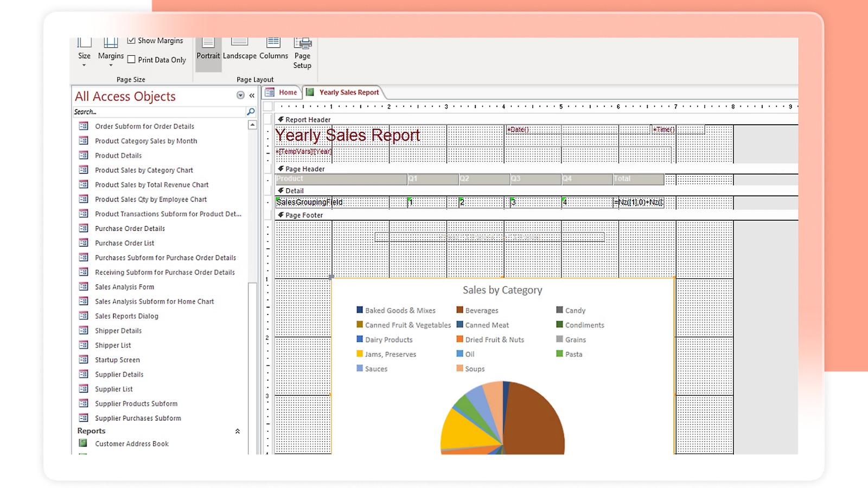The height and width of the screenshot is (488, 868).
Task: Click the navigation pane Search field
Action: 159,112
